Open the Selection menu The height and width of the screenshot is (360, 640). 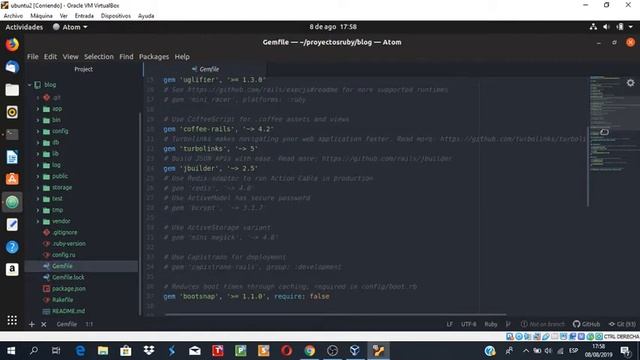click(x=99, y=57)
